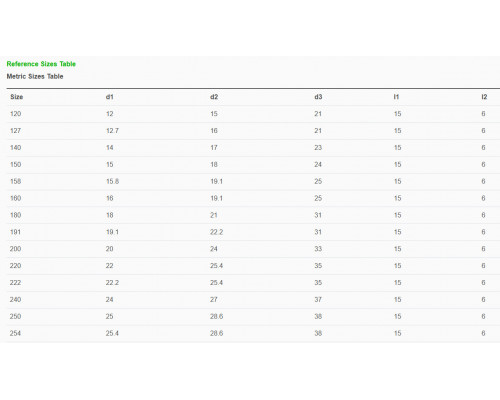This screenshot has height=400, width=500.
Task: Click the 15.8 d1 value cell
Action: [112, 182]
